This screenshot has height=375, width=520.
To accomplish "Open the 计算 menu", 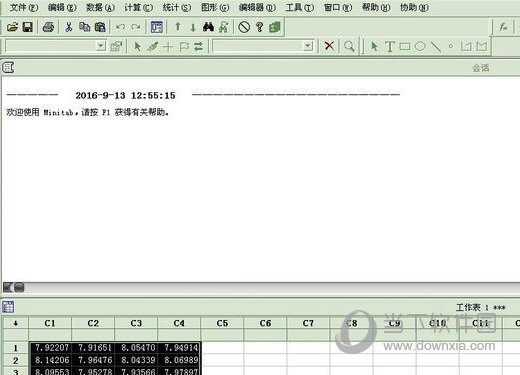I will [x=138, y=7].
